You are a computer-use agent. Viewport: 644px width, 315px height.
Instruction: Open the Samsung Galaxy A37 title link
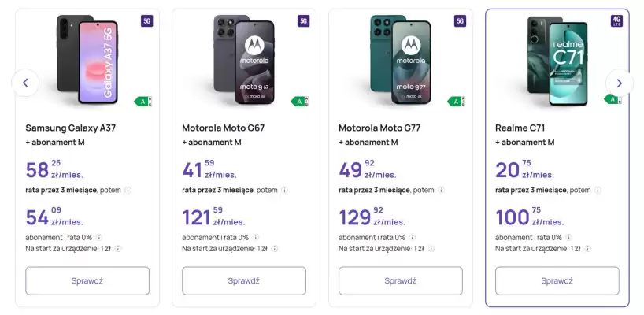[71, 128]
